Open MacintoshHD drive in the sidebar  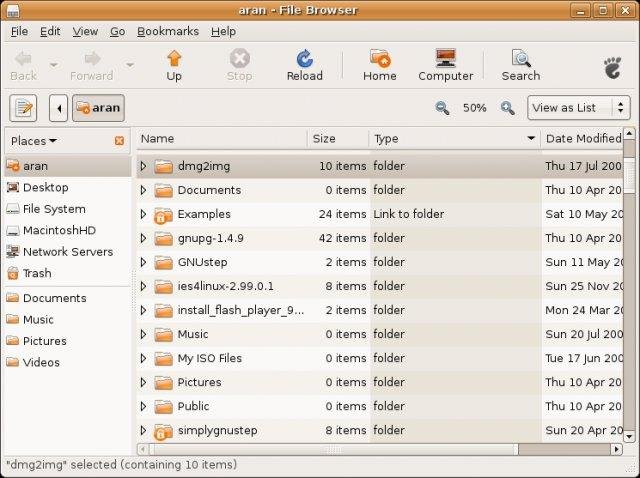click(x=68, y=230)
